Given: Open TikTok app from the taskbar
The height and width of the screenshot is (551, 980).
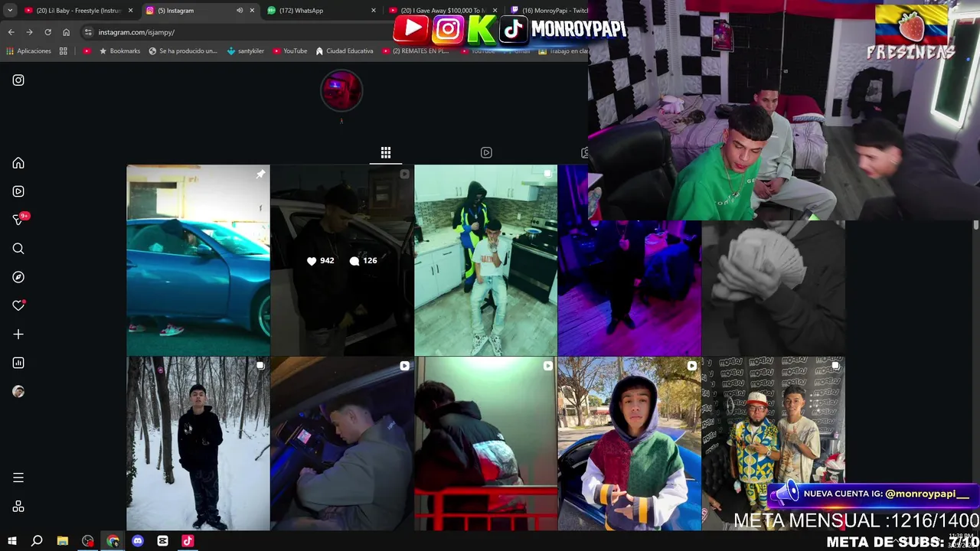Looking at the screenshot, I should (x=188, y=541).
